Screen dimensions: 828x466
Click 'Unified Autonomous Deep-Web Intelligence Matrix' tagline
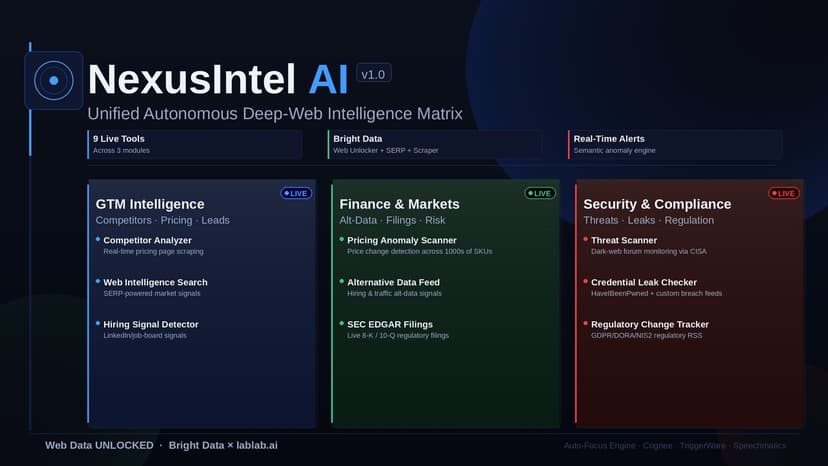[x=275, y=114]
